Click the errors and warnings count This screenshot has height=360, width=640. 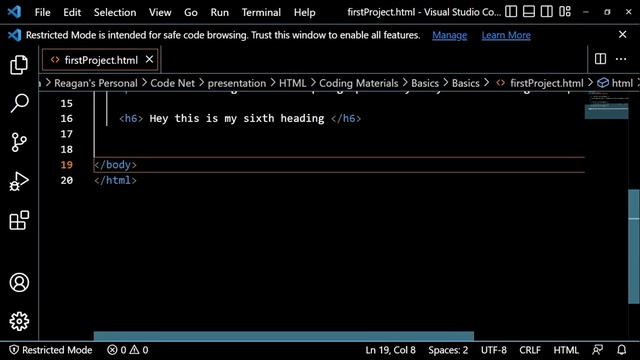click(x=128, y=350)
